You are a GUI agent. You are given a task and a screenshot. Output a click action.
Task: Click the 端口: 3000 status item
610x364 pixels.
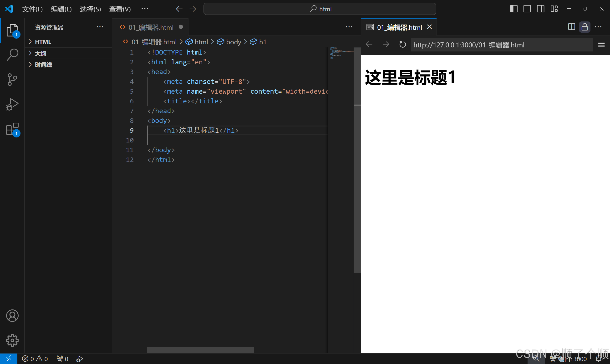tap(568, 359)
